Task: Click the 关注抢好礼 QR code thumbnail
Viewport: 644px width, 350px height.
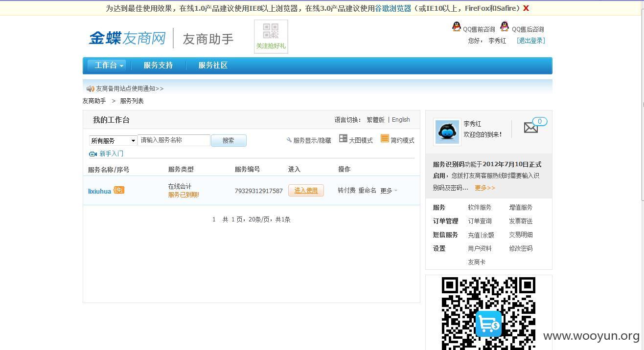Action: [x=271, y=37]
